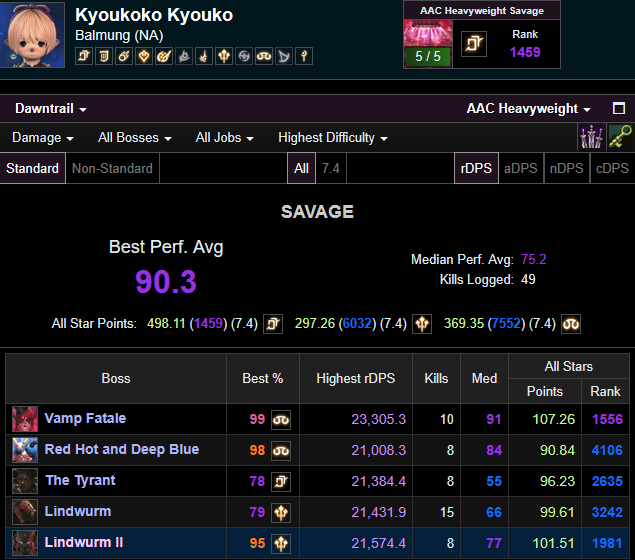Click job icon next to 498.11 All Star Points
The image size is (635, 560).
point(273,324)
